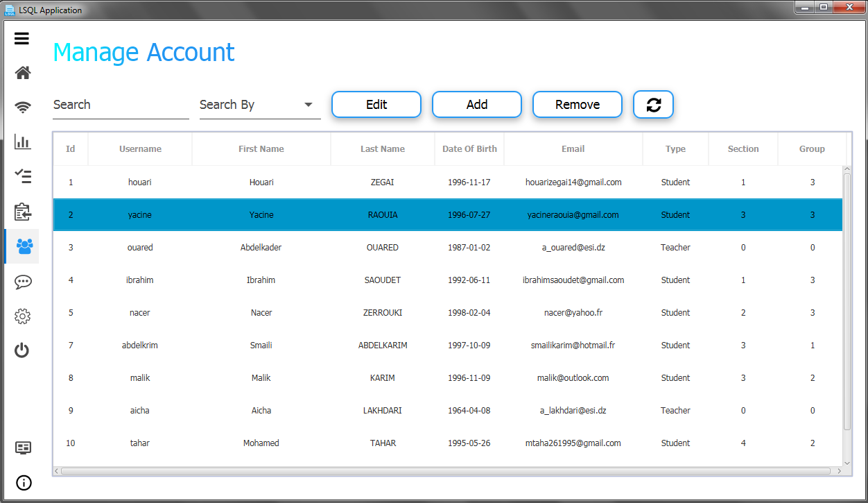Click date of birth 1964-04-08
This screenshot has width=868, height=503.
click(469, 411)
